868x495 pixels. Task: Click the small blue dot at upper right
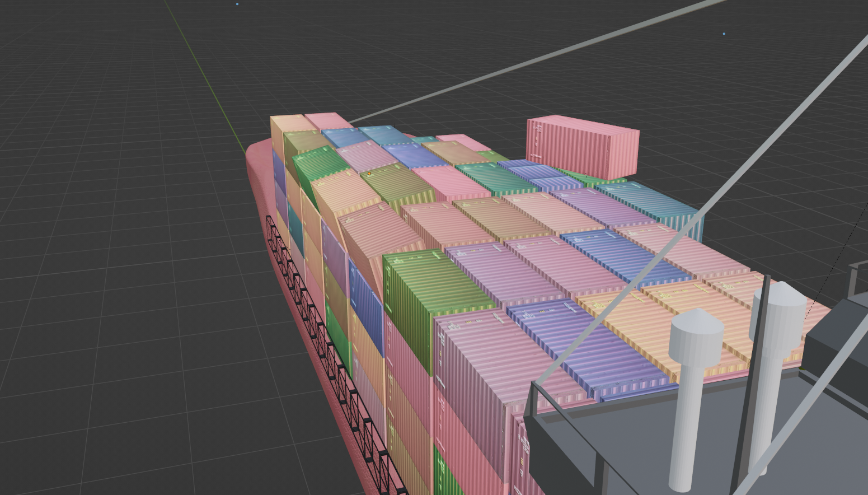724,34
